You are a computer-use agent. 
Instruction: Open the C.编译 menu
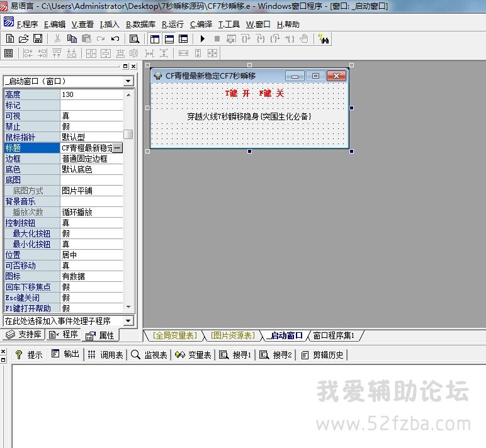201,25
